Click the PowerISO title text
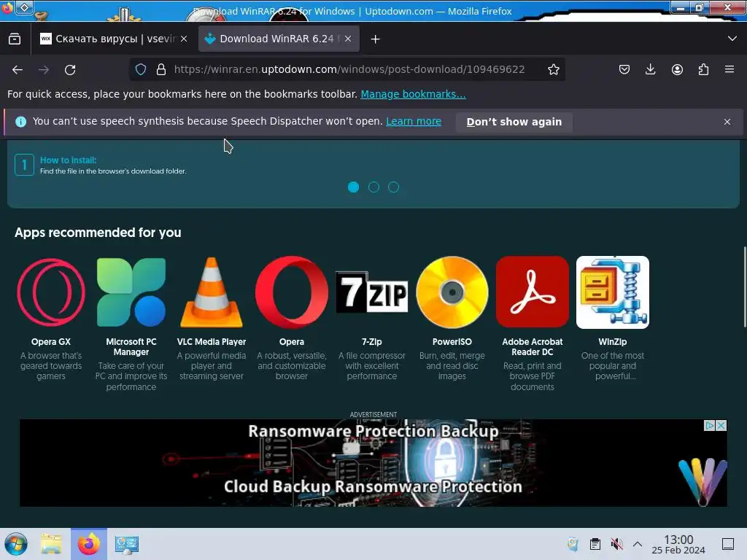747x560 pixels. (452, 342)
